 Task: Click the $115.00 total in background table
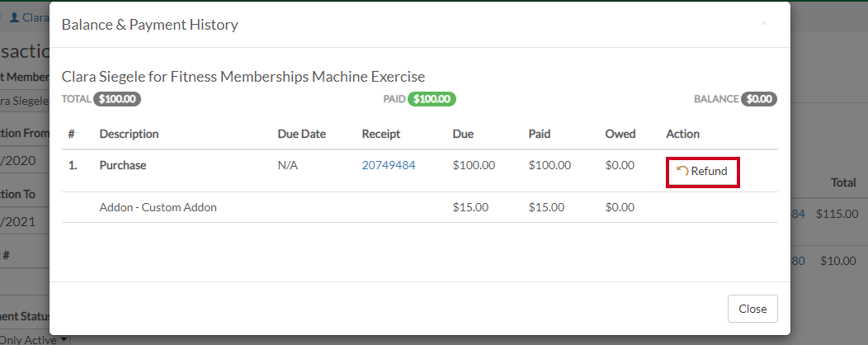pyautogui.click(x=837, y=214)
